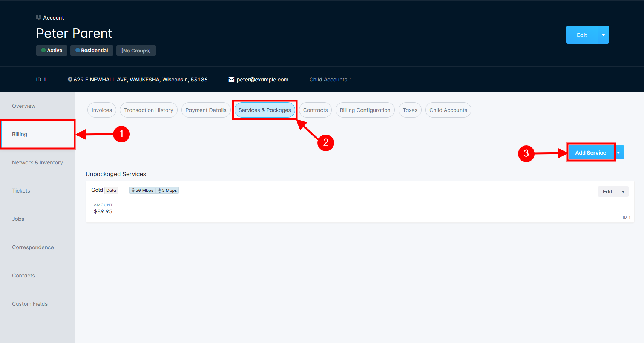Image resolution: width=644 pixels, height=343 pixels.
Task: Click the Unpackaged Services heading
Action: [116, 174]
